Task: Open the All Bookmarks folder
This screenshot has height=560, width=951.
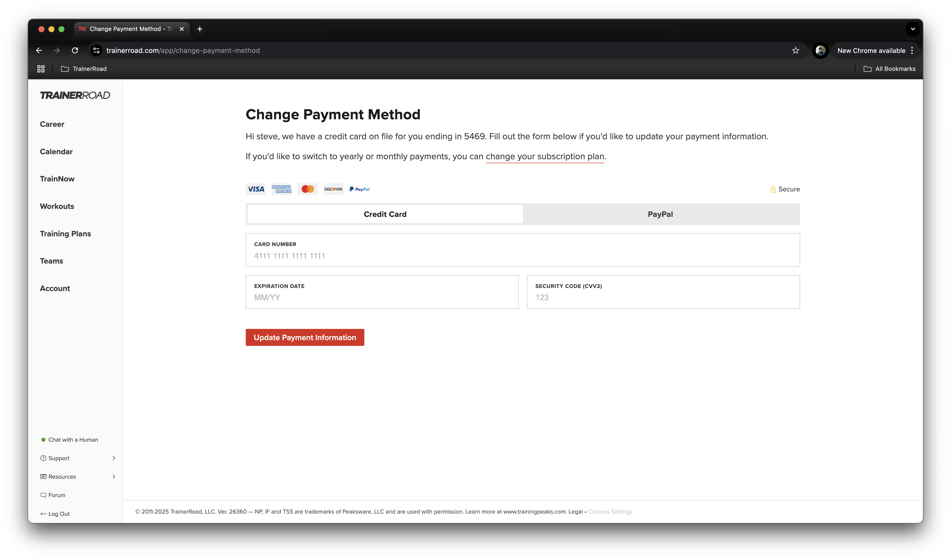Action: point(890,69)
